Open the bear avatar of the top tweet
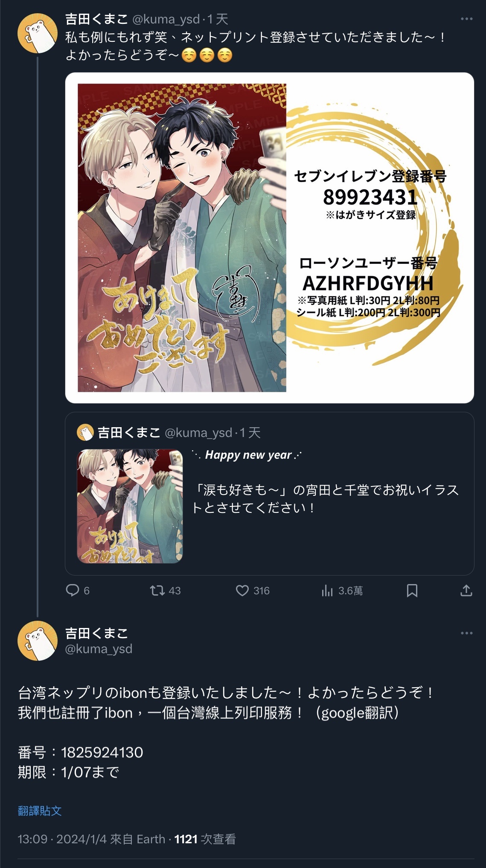486x868 pixels. [x=38, y=33]
